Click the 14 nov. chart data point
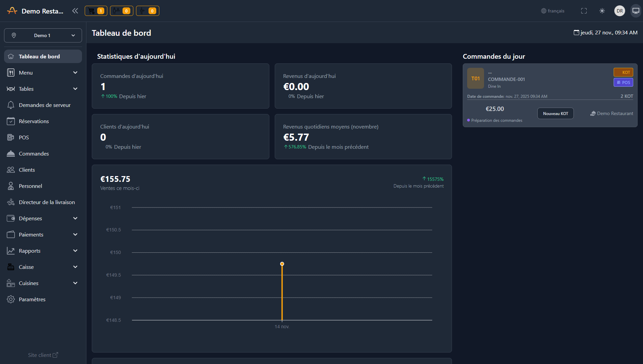Viewport: 643px width, 364px height. (x=282, y=264)
